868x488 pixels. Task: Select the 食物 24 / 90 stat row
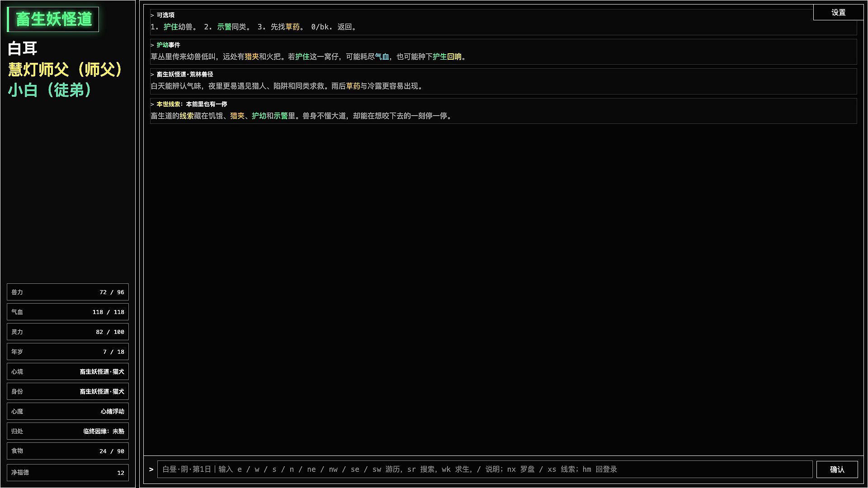tap(68, 451)
